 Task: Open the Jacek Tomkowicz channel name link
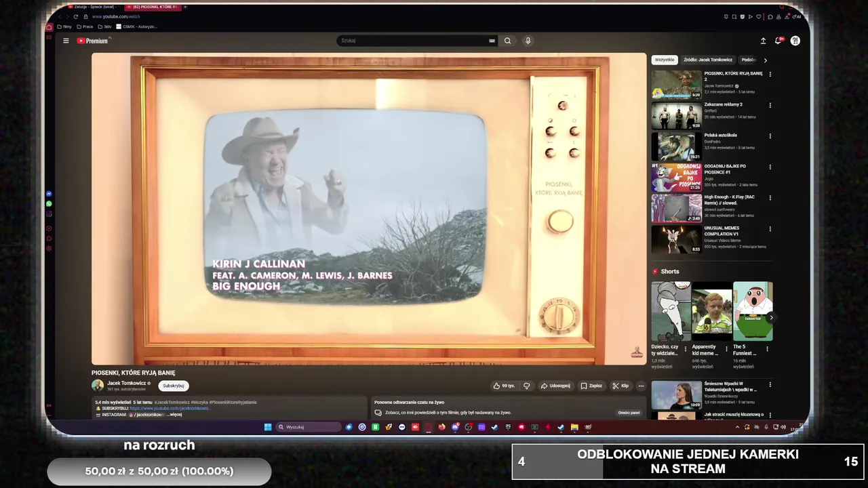pyautogui.click(x=126, y=383)
